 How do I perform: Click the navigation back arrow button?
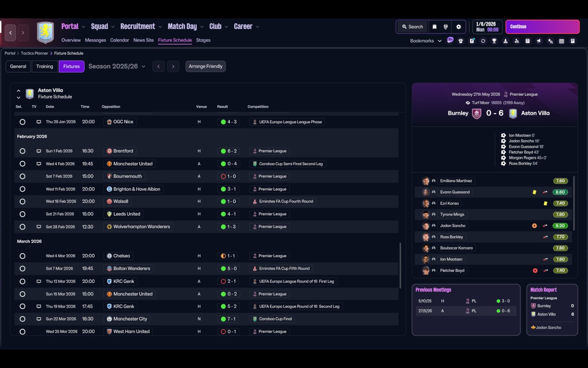point(11,33)
